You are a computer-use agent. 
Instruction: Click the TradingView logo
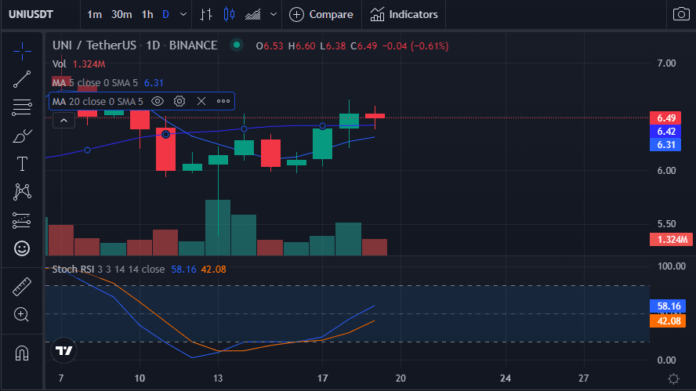tap(64, 351)
